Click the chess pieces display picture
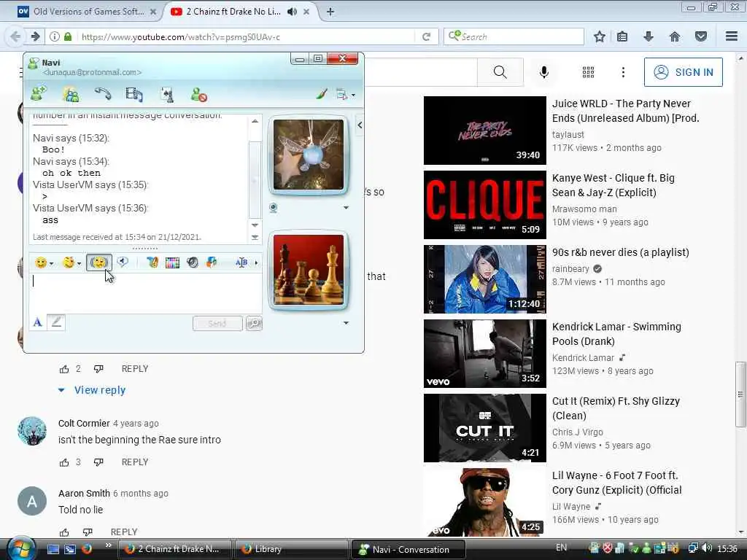Viewport: 747px width, 560px height. pyautogui.click(x=309, y=270)
